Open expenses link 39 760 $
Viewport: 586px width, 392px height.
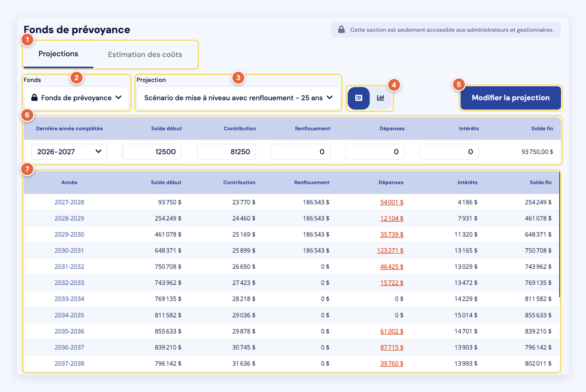(392, 363)
